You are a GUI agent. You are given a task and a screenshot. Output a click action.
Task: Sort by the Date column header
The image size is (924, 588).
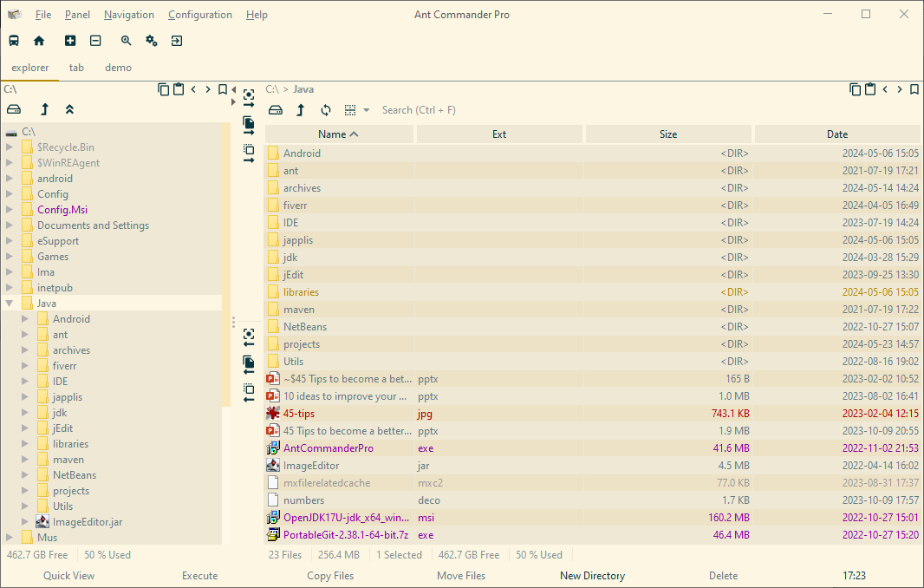(837, 134)
